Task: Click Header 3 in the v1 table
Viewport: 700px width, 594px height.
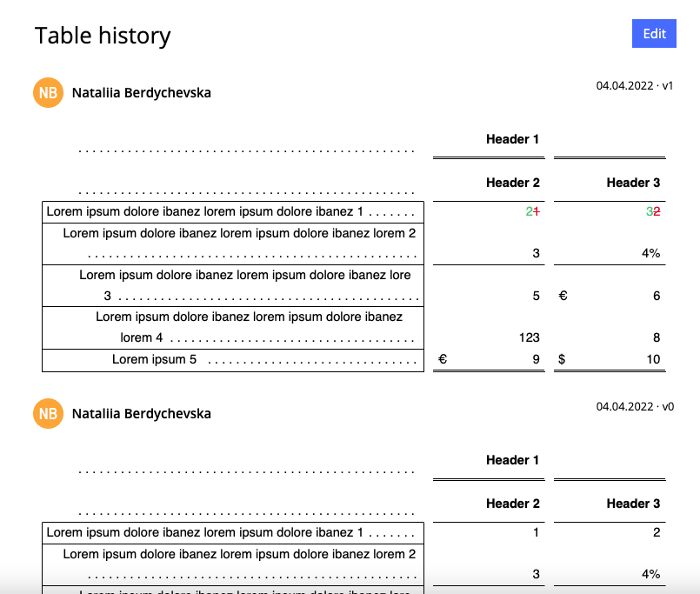Action: coord(633,183)
